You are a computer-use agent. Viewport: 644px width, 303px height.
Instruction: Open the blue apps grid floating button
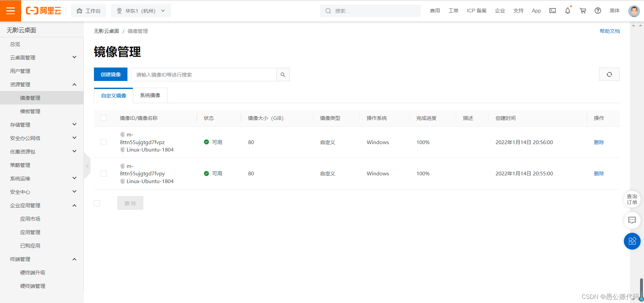[x=632, y=241]
